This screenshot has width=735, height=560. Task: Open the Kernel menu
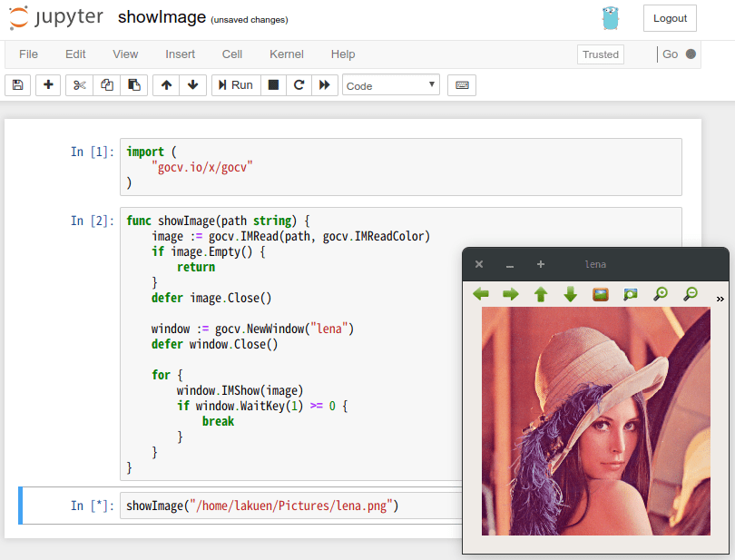tap(287, 54)
